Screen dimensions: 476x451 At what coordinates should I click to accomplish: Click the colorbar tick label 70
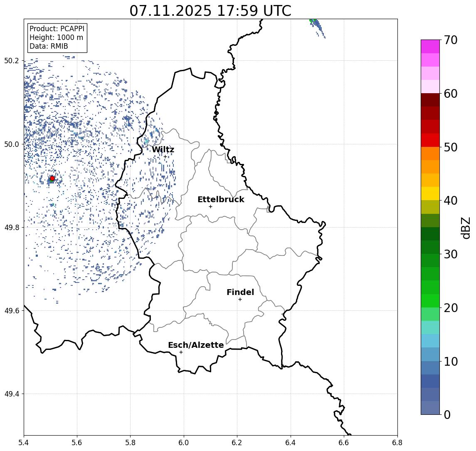click(x=451, y=40)
